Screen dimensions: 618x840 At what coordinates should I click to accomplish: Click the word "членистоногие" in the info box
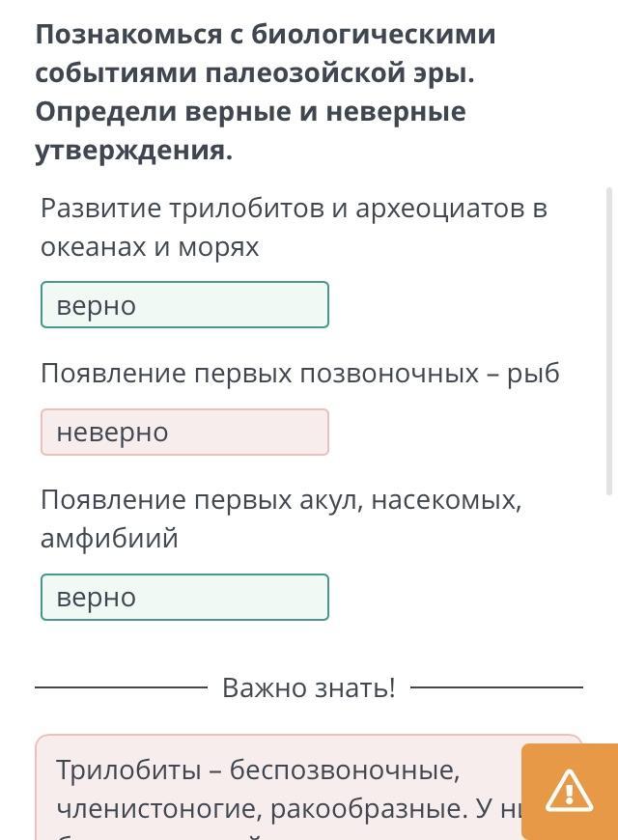click(x=158, y=808)
